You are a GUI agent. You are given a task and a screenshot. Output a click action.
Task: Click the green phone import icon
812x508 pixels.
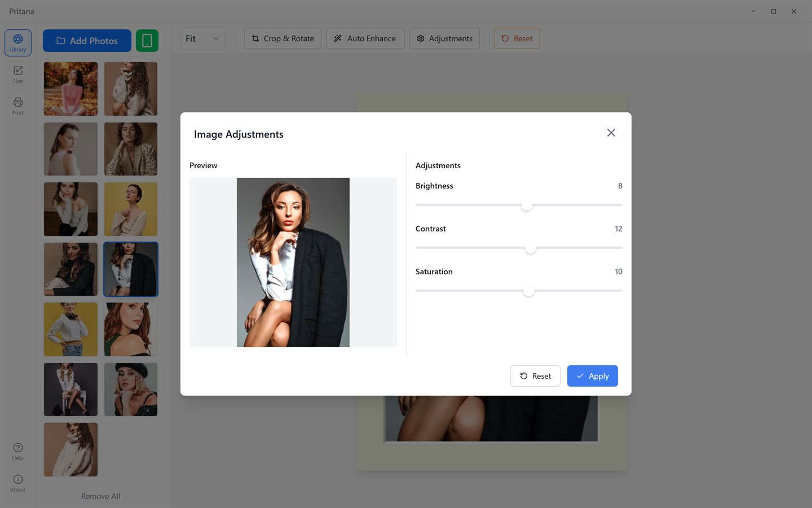pos(147,41)
